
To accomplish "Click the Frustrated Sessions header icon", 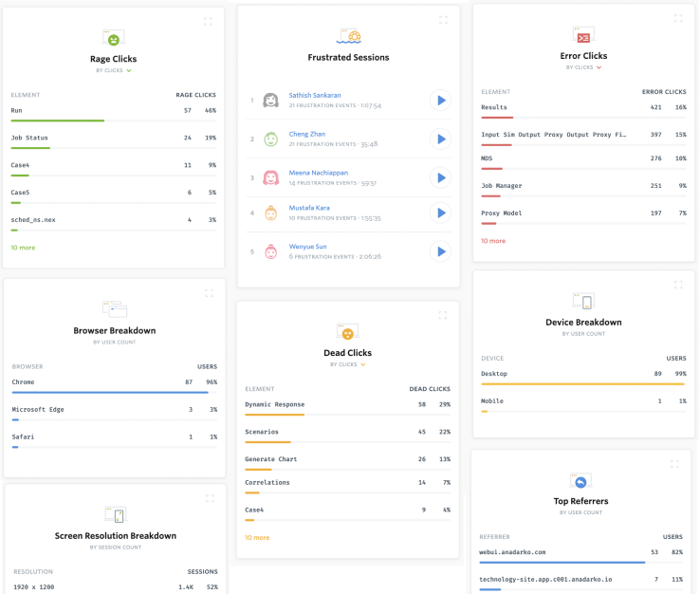I will (349, 36).
